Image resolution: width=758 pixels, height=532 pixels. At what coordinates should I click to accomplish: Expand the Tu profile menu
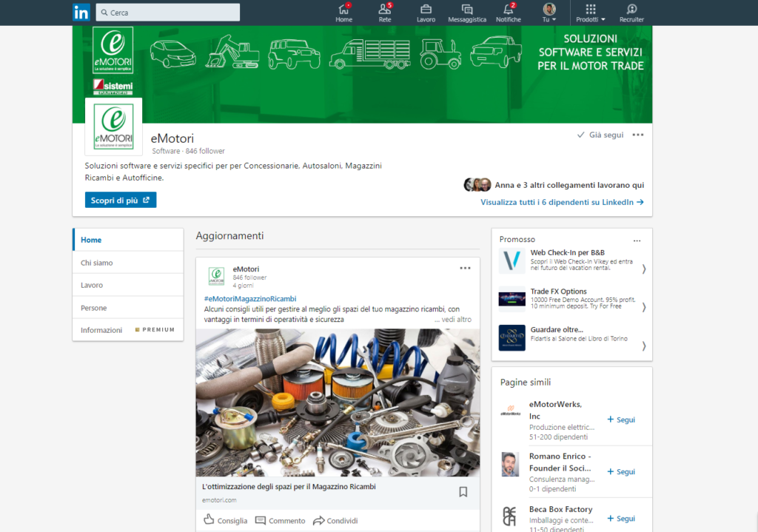(x=549, y=13)
